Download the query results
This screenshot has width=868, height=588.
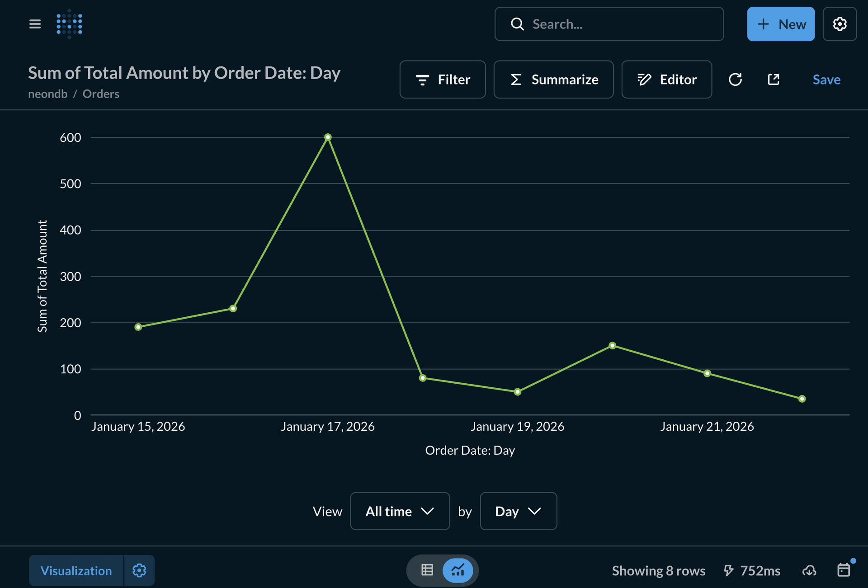809,570
